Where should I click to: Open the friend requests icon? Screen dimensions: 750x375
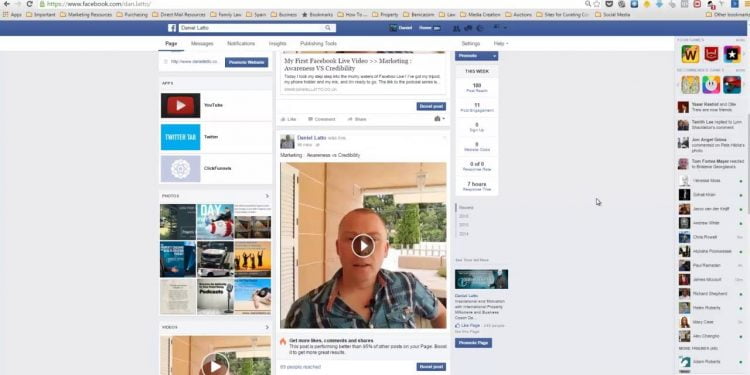click(456, 28)
